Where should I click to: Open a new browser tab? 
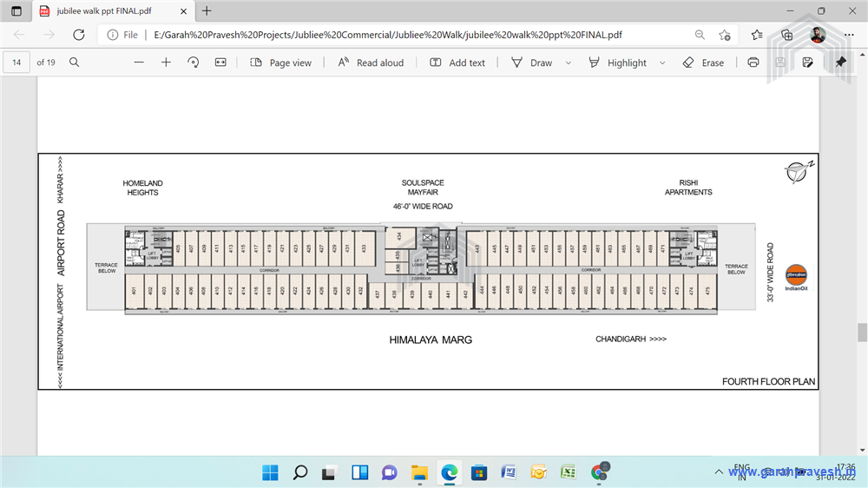[207, 11]
